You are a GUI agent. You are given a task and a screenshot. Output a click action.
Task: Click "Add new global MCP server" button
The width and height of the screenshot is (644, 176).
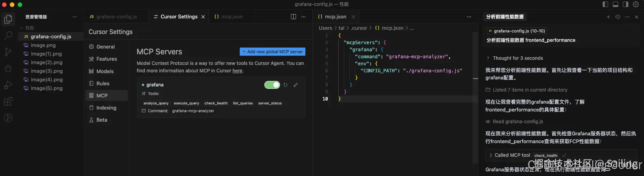coord(273,52)
